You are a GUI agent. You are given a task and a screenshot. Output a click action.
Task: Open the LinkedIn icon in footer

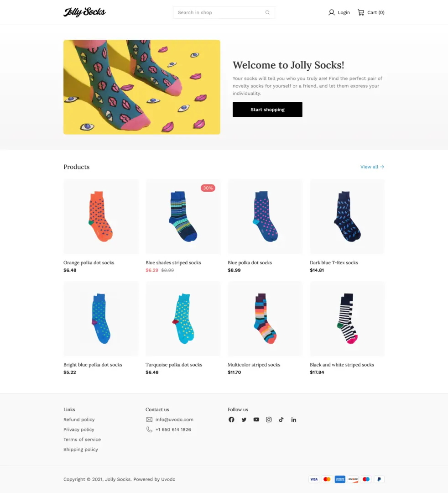pos(293,420)
